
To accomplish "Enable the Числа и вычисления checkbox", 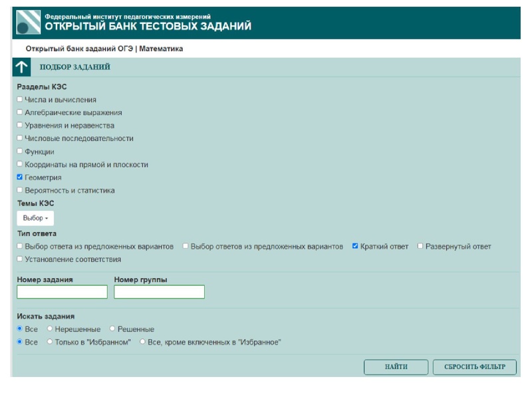I will [x=21, y=99].
